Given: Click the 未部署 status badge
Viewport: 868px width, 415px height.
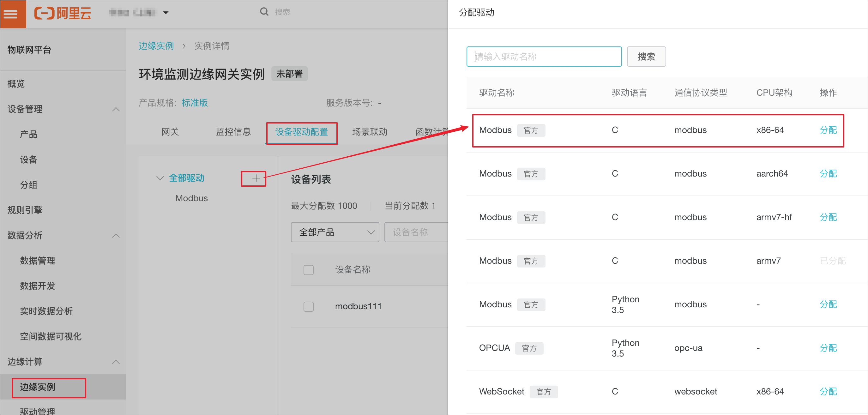Looking at the screenshot, I should [x=289, y=74].
